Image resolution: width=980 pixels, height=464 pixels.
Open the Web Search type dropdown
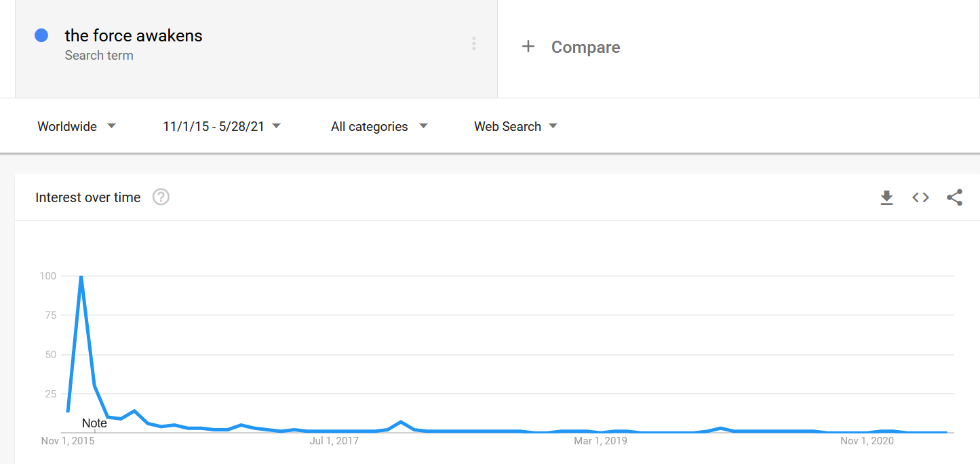[x=515, y=126]
